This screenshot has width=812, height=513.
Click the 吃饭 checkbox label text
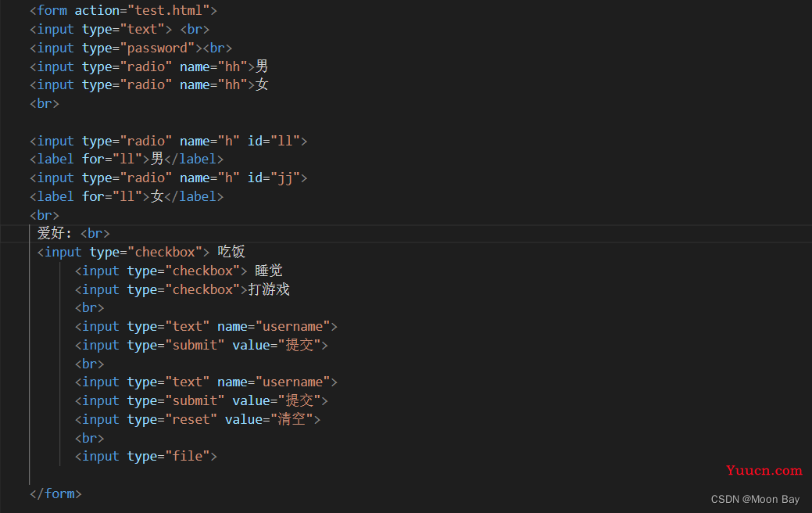231,252
